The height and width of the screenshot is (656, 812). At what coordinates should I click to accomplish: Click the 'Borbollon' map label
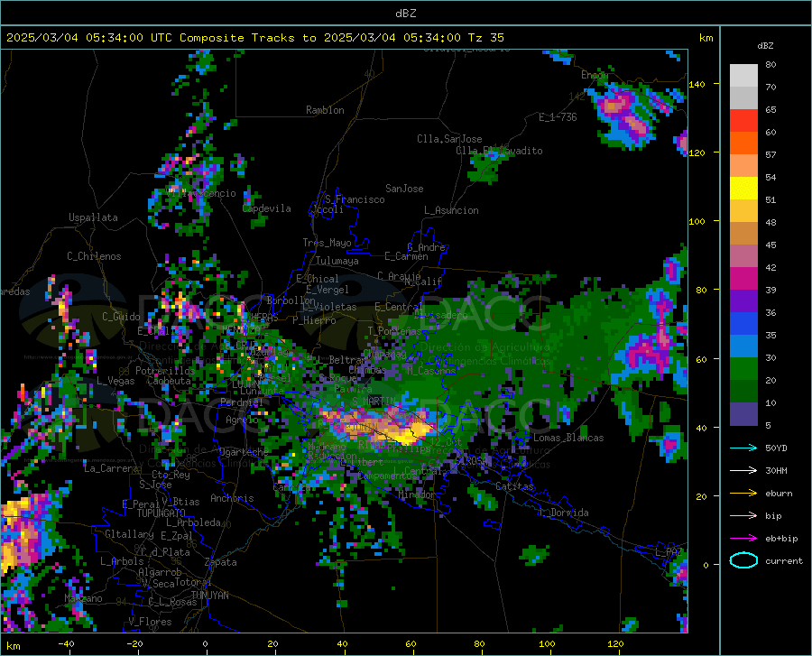(291, 300)
